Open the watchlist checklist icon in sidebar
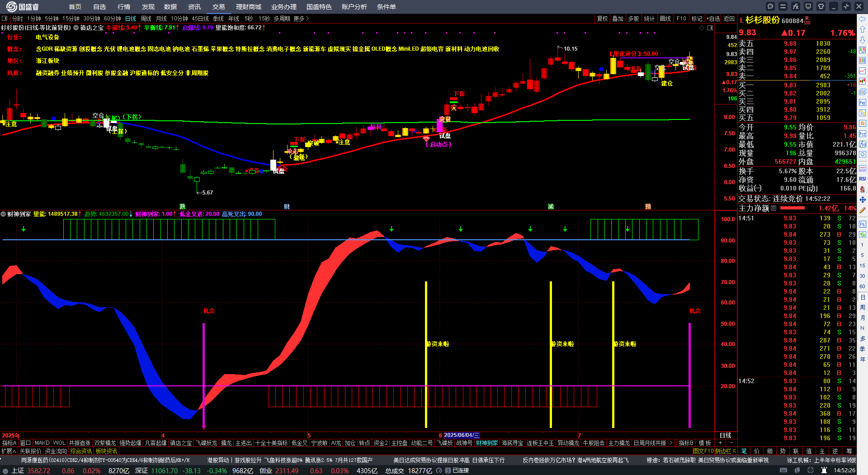868x475 pixels. coord(863,50)
